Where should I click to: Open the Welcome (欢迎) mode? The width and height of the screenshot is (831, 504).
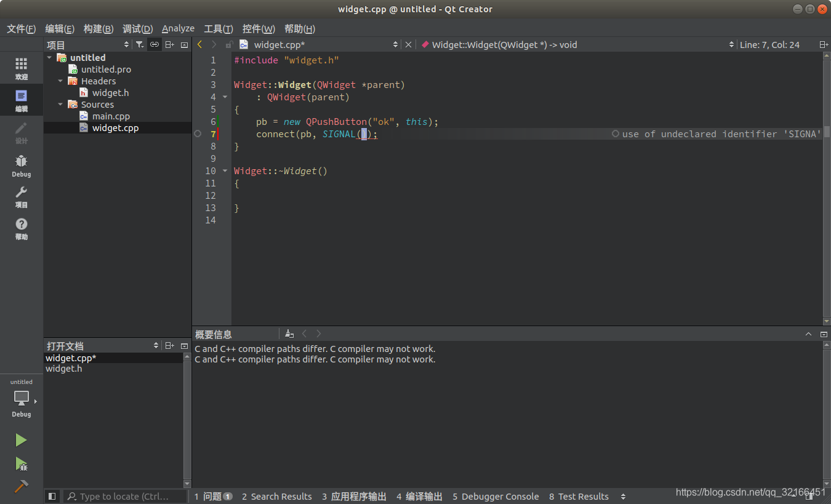tap(22, 68)
